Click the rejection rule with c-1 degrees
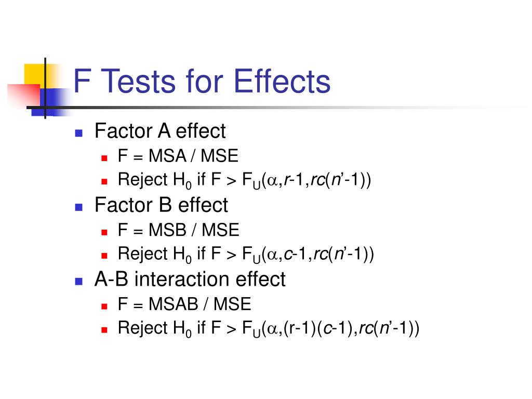Screen dimensions: 532x399 pyautogui.click(x=246, y=254)
